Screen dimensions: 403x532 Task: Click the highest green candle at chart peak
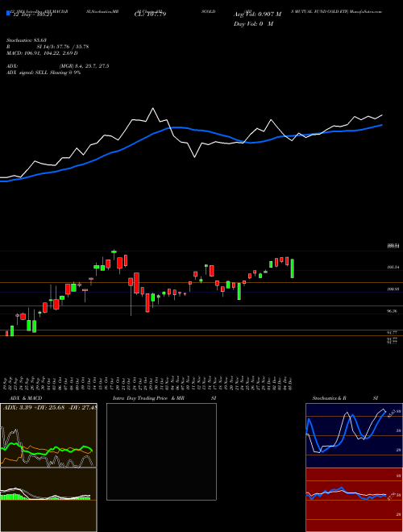pos(114,251)
